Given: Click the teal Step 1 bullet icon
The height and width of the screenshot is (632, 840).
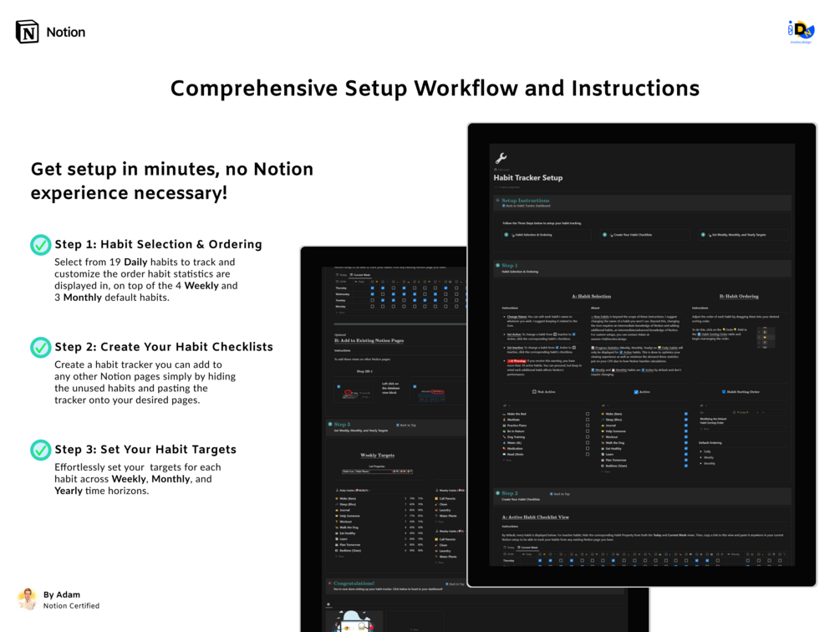Looking at the screenshot, I should click(x=497, y=265).
